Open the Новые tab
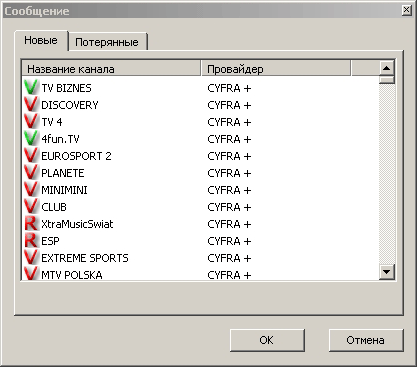The image size is (417, 367). coord(41,40)
